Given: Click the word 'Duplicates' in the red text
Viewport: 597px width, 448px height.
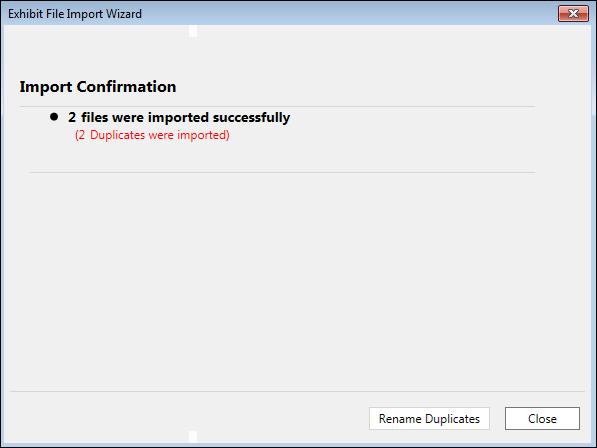Looking at the screenshot, I should [118, 135].
